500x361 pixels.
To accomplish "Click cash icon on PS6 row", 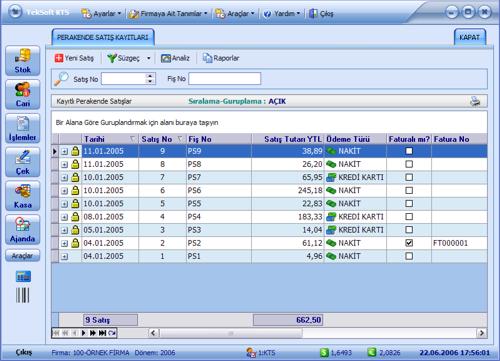I will [x=331, y=190].
